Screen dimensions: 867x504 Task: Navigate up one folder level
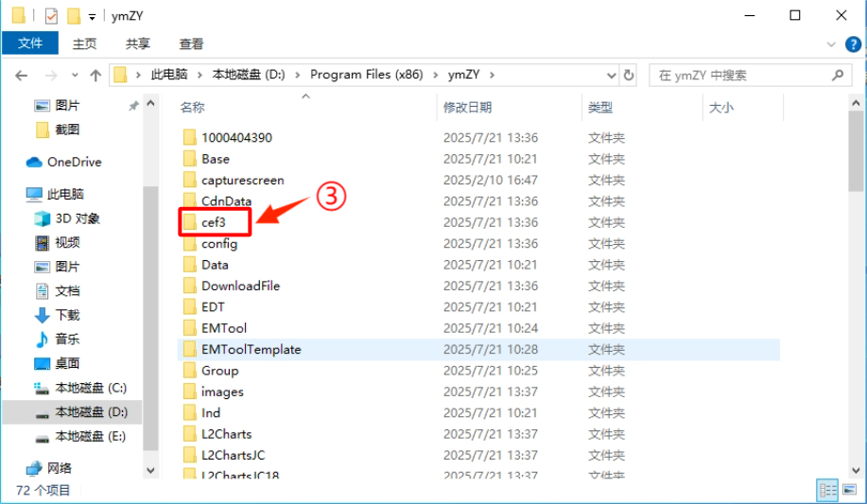coord(95,76)
